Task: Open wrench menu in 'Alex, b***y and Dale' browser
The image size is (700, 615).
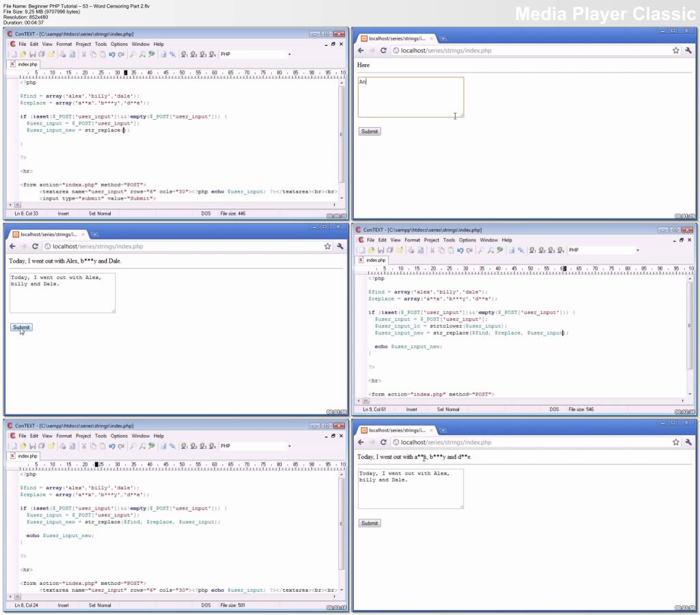Action: (x=340, y=247)
